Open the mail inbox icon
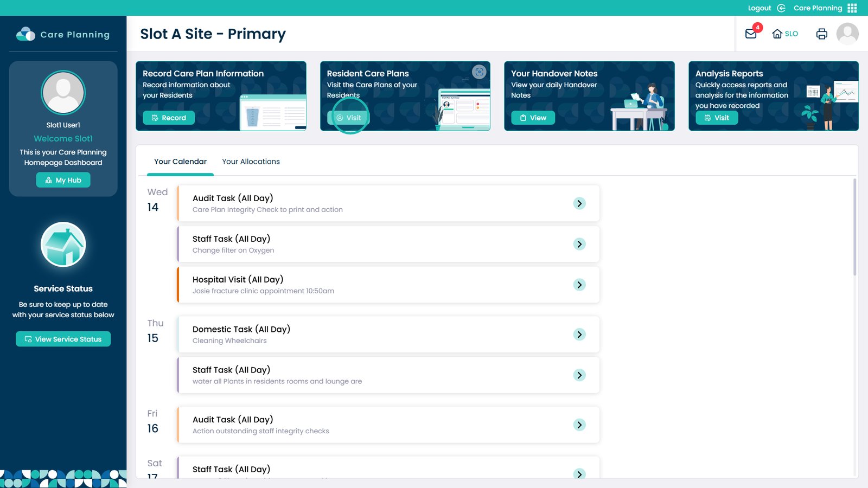The width and height of the screenshot is (868, 488). [751, 34]
